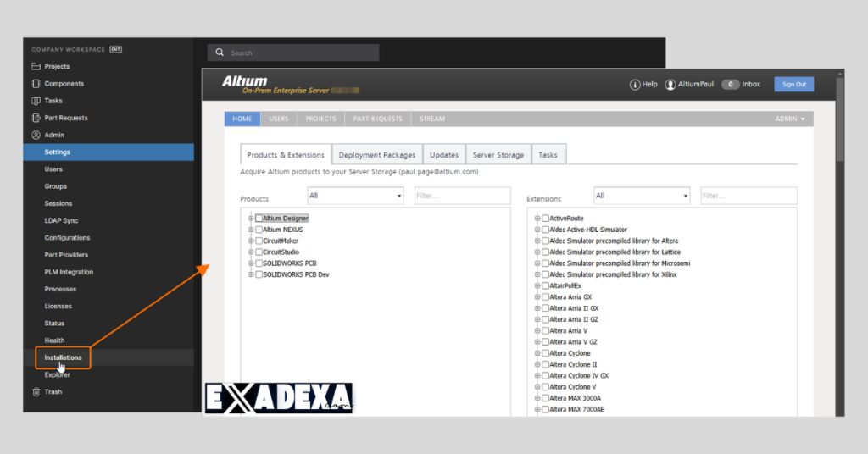The image size is (868, 454).
Task: Check the Altera Cyclone V checkbox
Action: click(545, 387)
